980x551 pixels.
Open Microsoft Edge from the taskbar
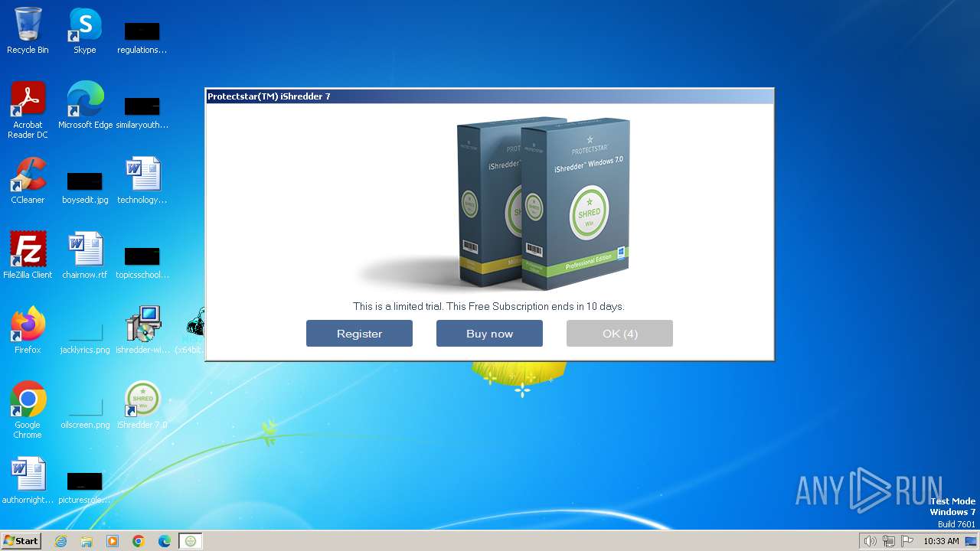coord(165,541)
